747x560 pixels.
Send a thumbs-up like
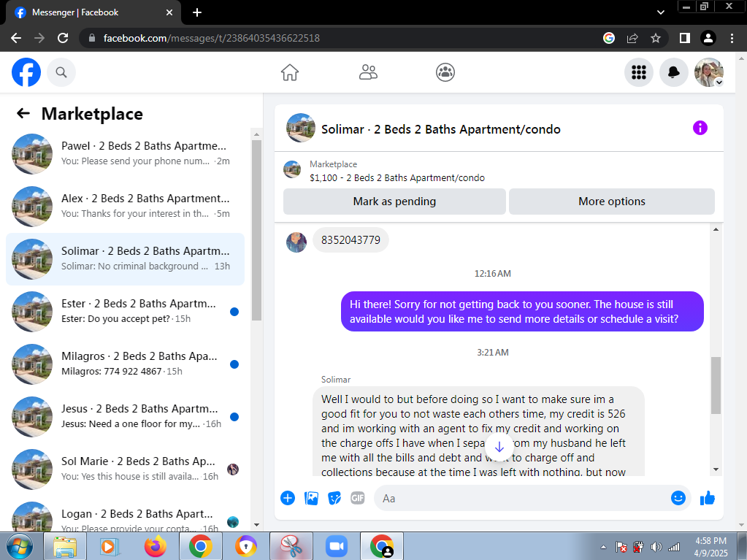pos(708,498)
